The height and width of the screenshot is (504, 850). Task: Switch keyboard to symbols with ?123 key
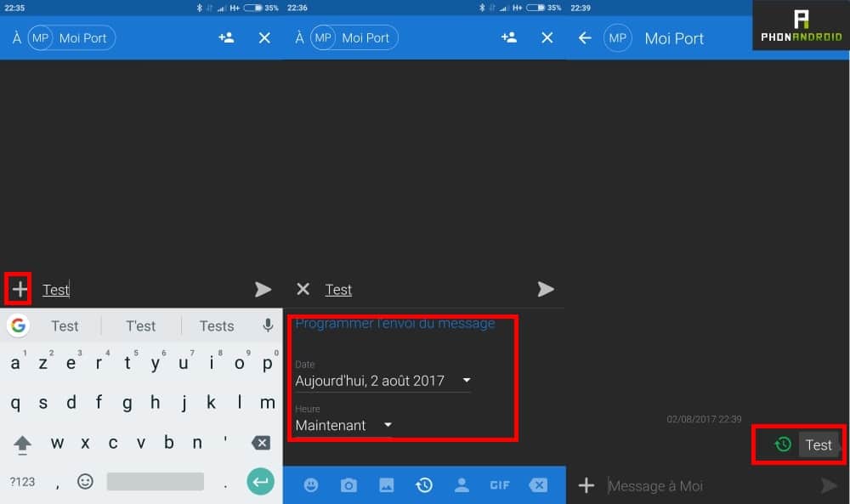(x=22, y=482)
